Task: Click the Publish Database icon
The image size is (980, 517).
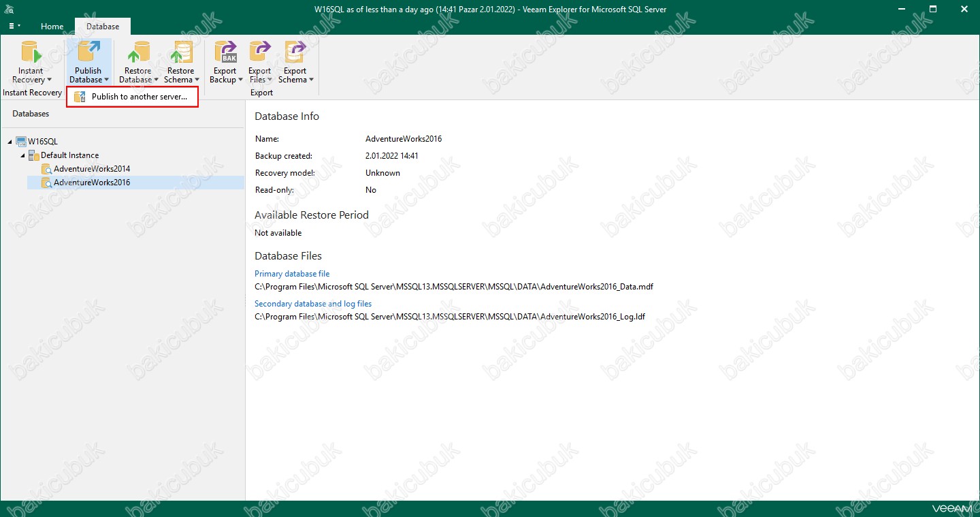Action: point(88,52)
